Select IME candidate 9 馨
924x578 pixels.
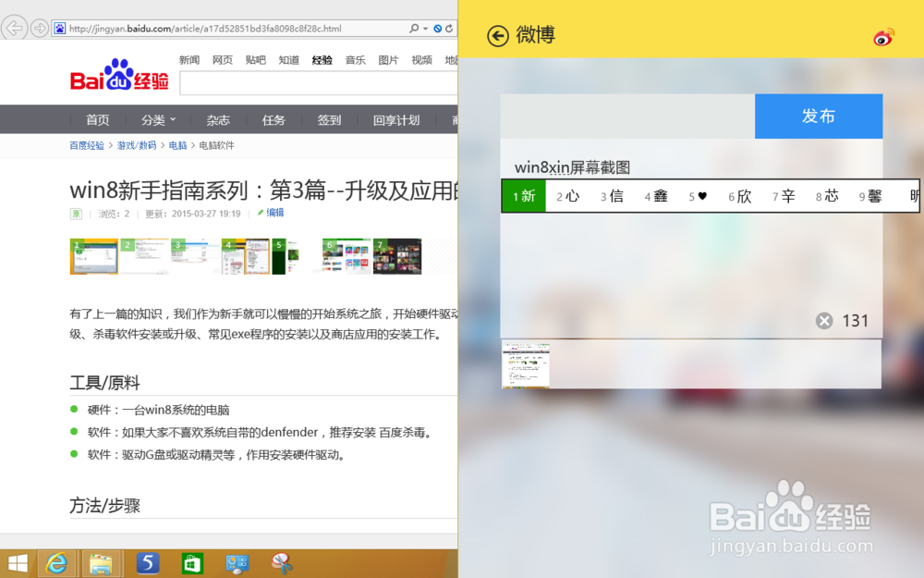[871, 196]
